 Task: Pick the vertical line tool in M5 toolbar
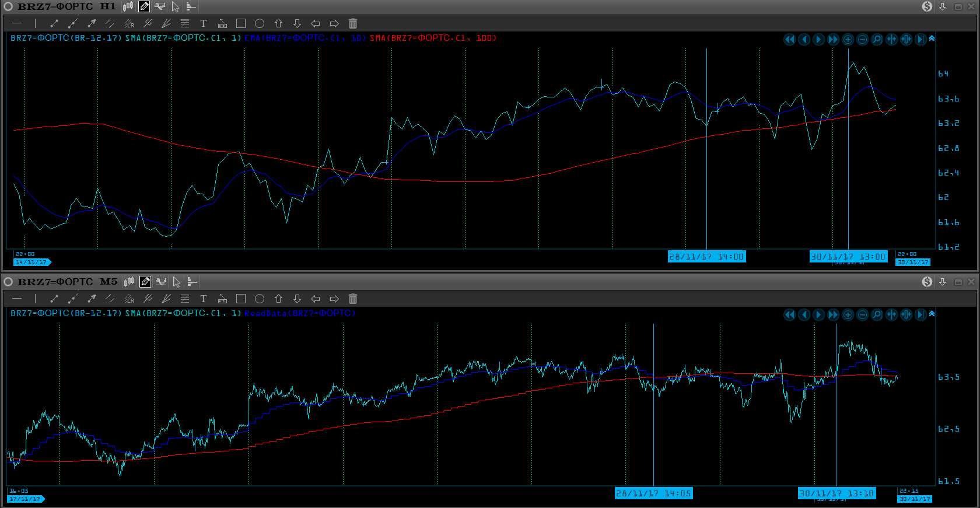pos(36,299)
